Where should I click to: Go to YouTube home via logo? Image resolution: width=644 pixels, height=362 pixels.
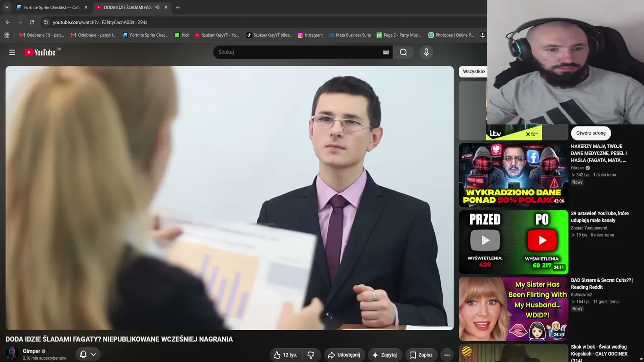[40, 52]
